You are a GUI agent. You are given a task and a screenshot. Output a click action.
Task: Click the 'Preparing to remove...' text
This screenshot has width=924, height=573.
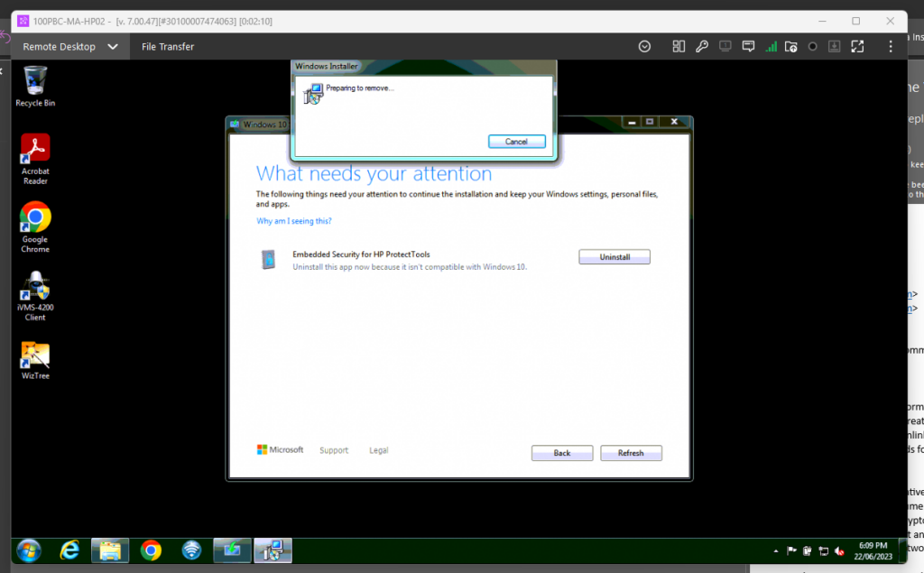pos(359,88)
